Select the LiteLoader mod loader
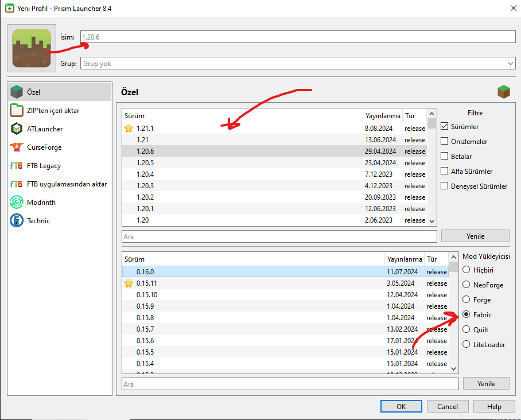Viewport: 521px width, 420px height. point(466,345)
